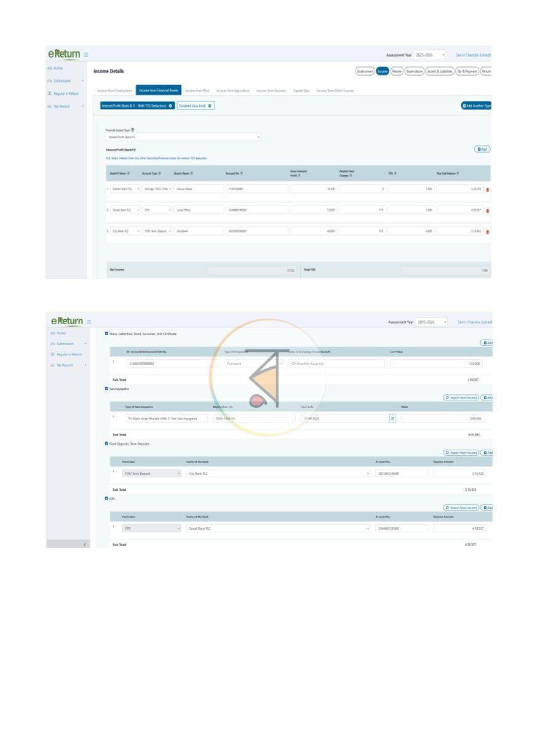The image size is (535, 756).
Task: Untick the DPS section checkbox
Action: (x=106, y=498)
